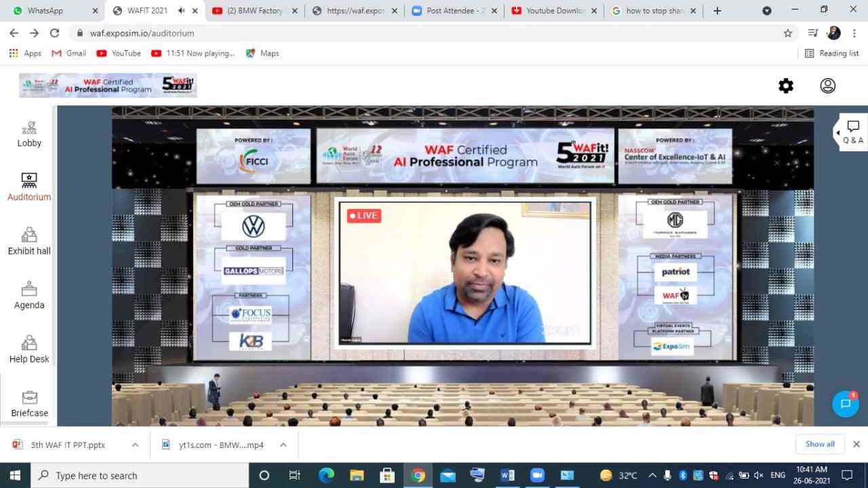The width and height of the screenshot is (868, 488).
Task: Click Show all downloads button
Action: (x=820, y=444)
